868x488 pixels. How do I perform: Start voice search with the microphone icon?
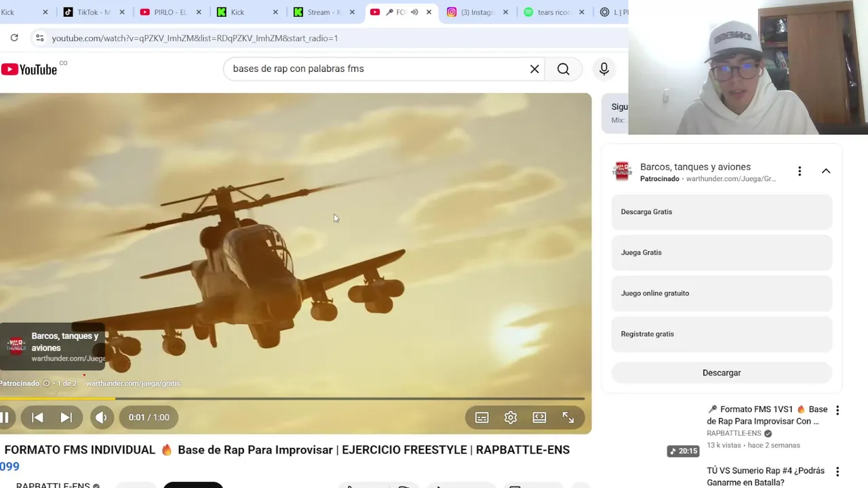(x=604, y=68)
